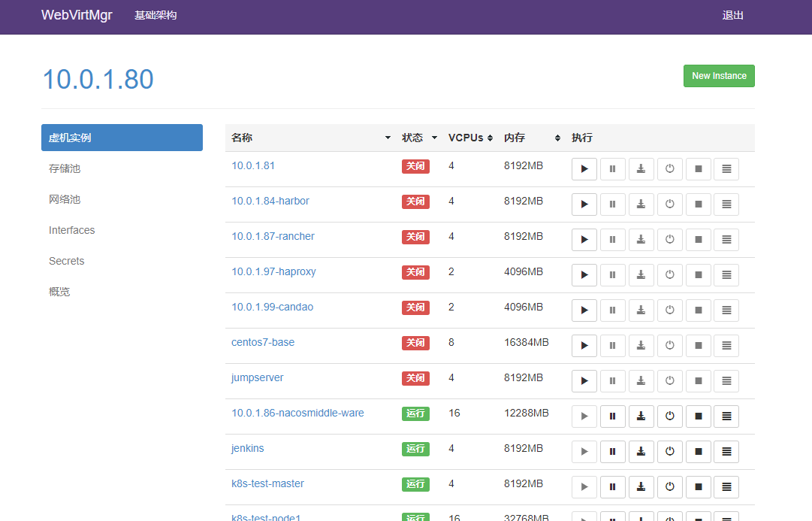The image size is (812, 521).
Task: Click 退出 to log out
Action: point(732,15)
